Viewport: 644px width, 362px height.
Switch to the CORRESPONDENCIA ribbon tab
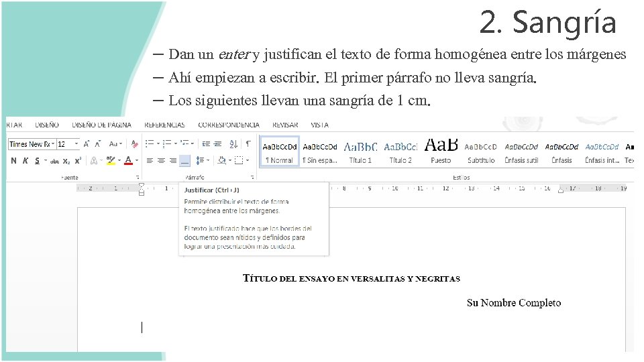pyautogui.click(x=229, y=125)
